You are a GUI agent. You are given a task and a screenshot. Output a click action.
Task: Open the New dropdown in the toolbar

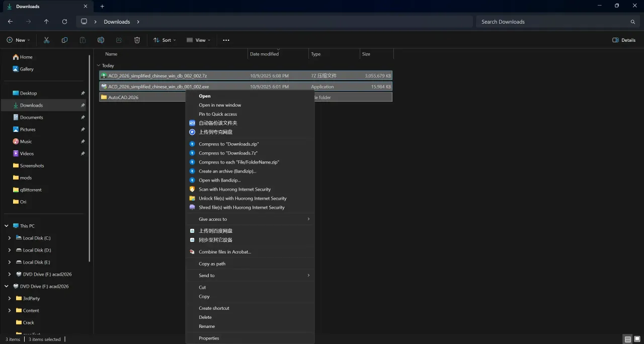[x=18, y=40]
